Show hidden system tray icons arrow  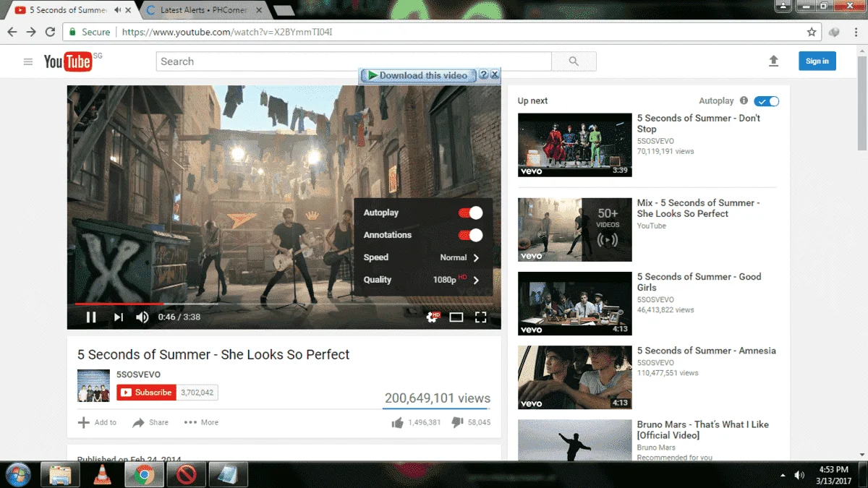tap(783, 476)
